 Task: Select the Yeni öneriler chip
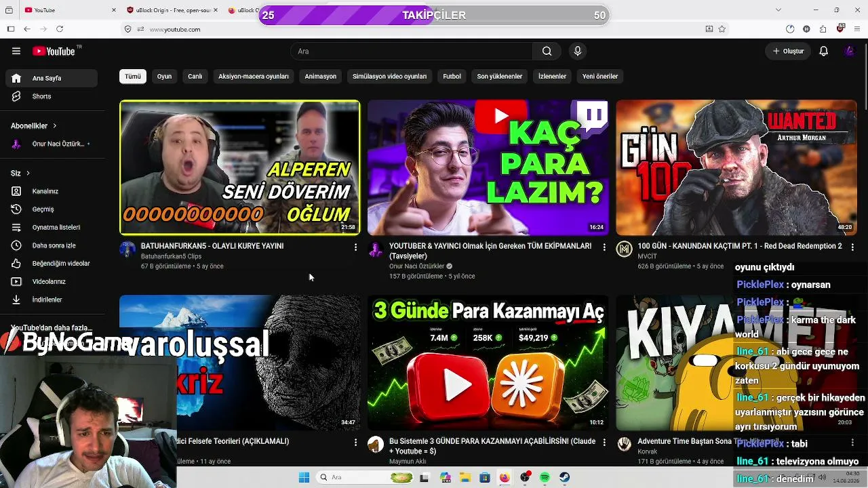point(600,77)
